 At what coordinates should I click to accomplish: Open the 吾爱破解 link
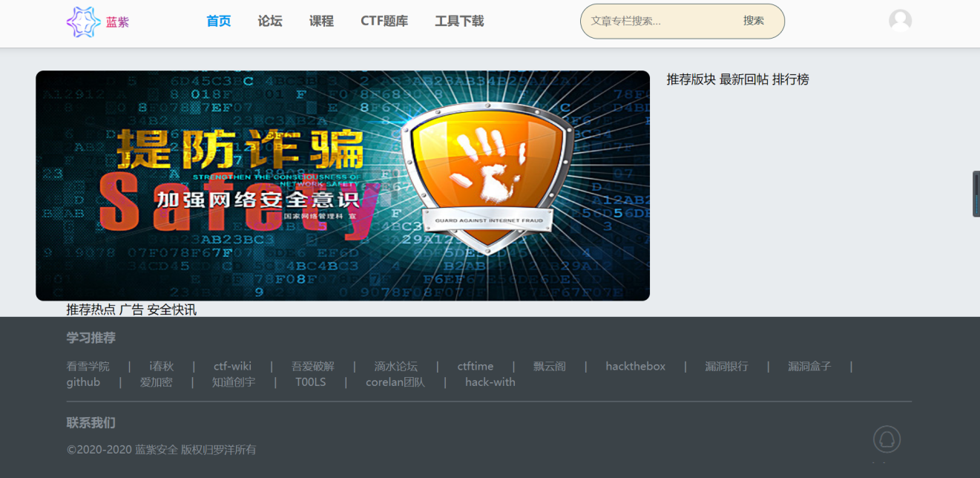point(312,366)
